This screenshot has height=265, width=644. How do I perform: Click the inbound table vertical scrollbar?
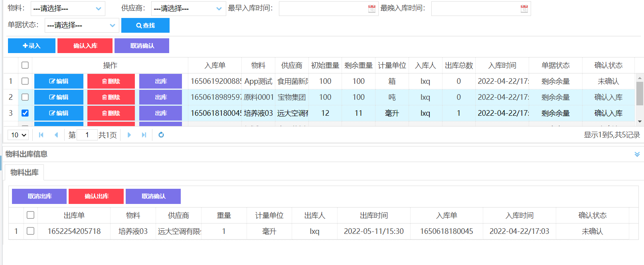point(640,93)
